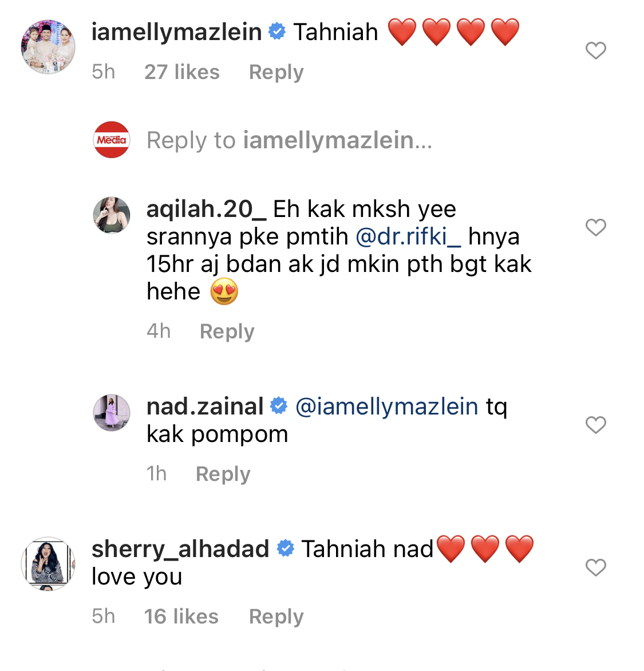The width and height of the screenshot is (644, 671).
Task: Reply to nad.zainal's comment
Action: (223, 473)
